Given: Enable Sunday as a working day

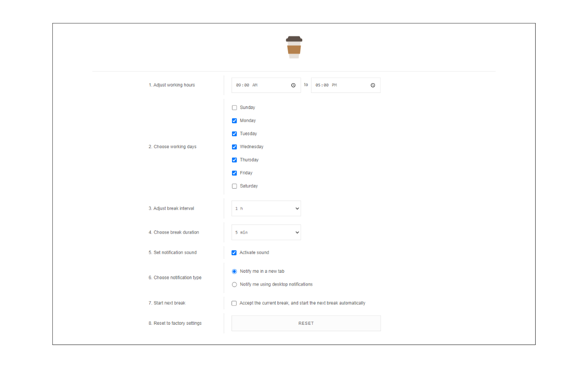Looking at the screenshot, I should tap(234, 107).
